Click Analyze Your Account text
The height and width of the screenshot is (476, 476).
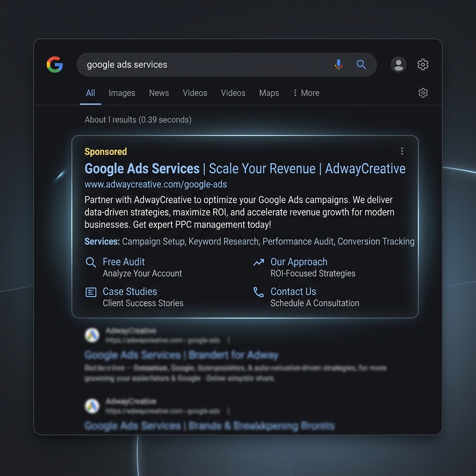click(x=142, y=273)
